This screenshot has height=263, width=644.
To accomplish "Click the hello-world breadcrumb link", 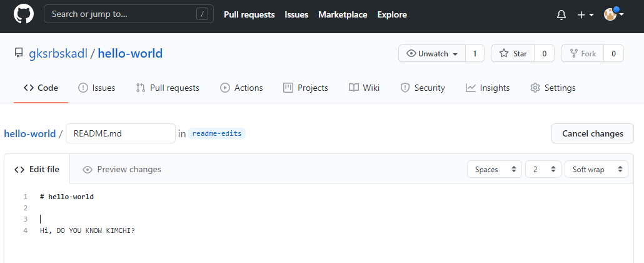I will click(x=30, y=134).
